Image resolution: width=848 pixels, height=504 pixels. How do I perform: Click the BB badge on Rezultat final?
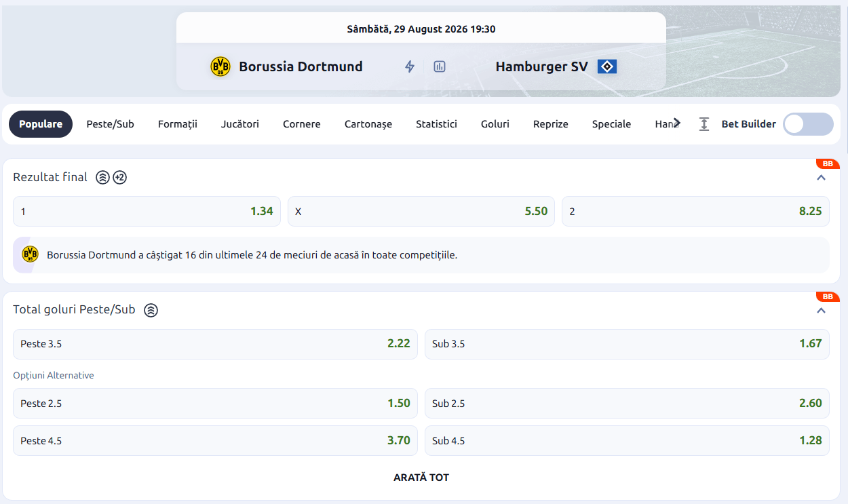(828, 164)
